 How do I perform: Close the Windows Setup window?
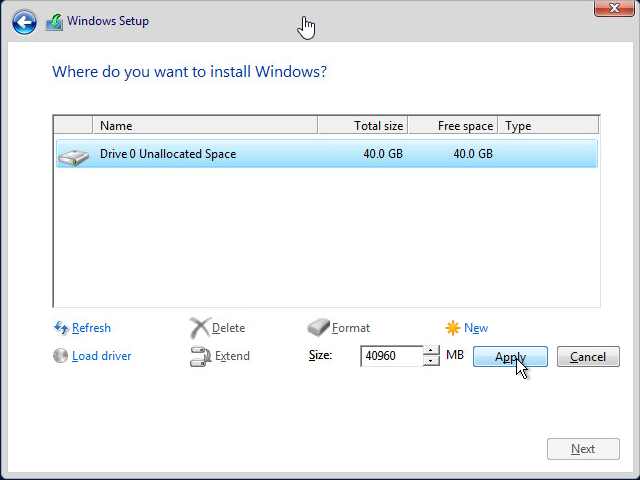[610, 9]
